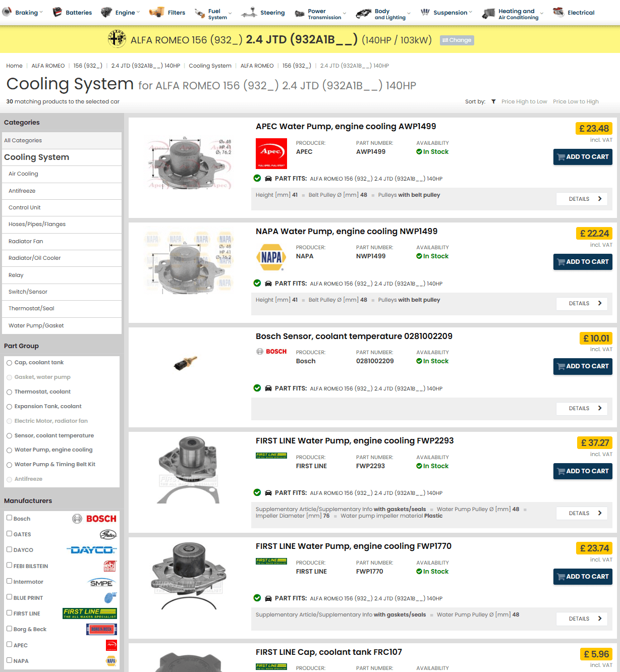Image resolution: width=620 pixels, height=672 pixels.
Task: Click the Gates logo in Manufacturers
Action: pyautogui.click(x=108, y=534)
